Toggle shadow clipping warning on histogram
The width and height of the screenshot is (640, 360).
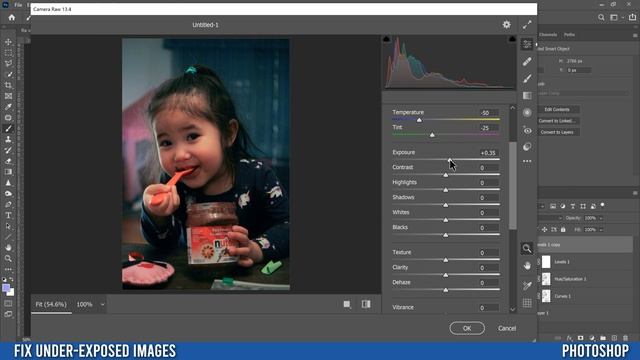click(386, 39)
